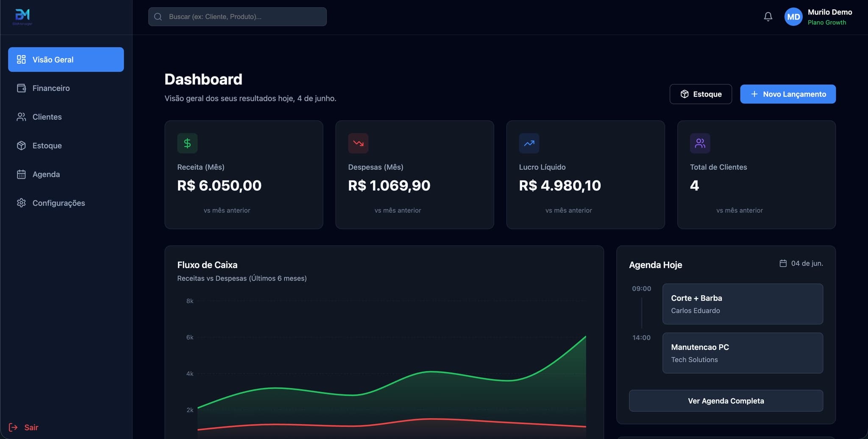Open the Murilo Demo profile name
This screenshot has height=439, width=868.
pos(829,12)
